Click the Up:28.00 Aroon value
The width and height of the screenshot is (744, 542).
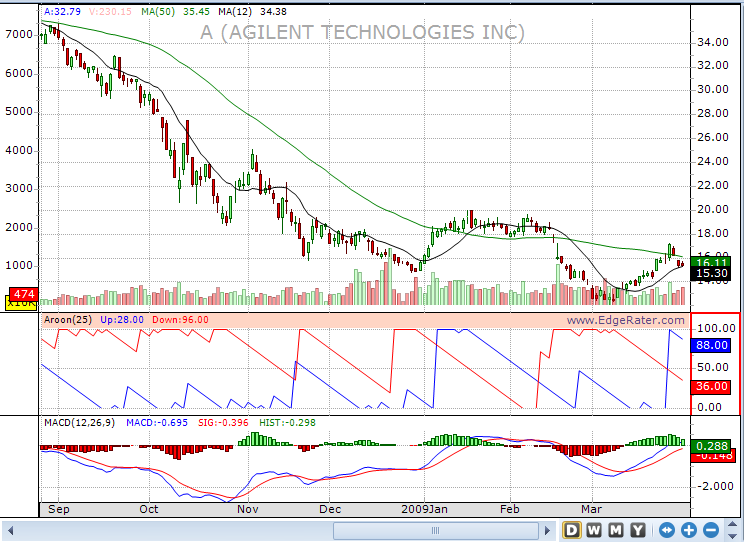(x=122, y=319)
